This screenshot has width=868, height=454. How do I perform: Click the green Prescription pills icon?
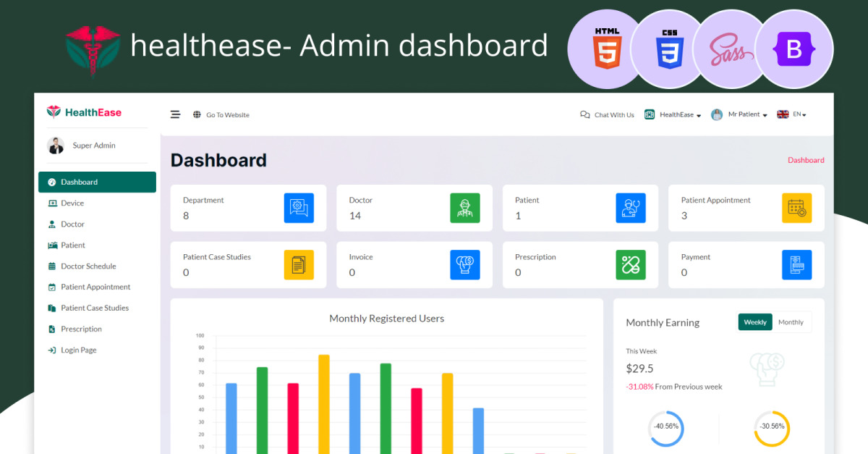(x=631, y=265)
